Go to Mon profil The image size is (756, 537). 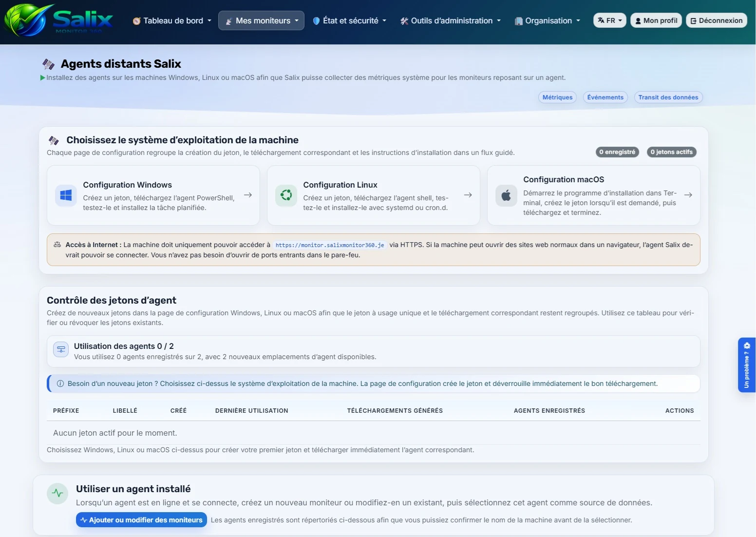pyautogui.click(x=656, y=20)
